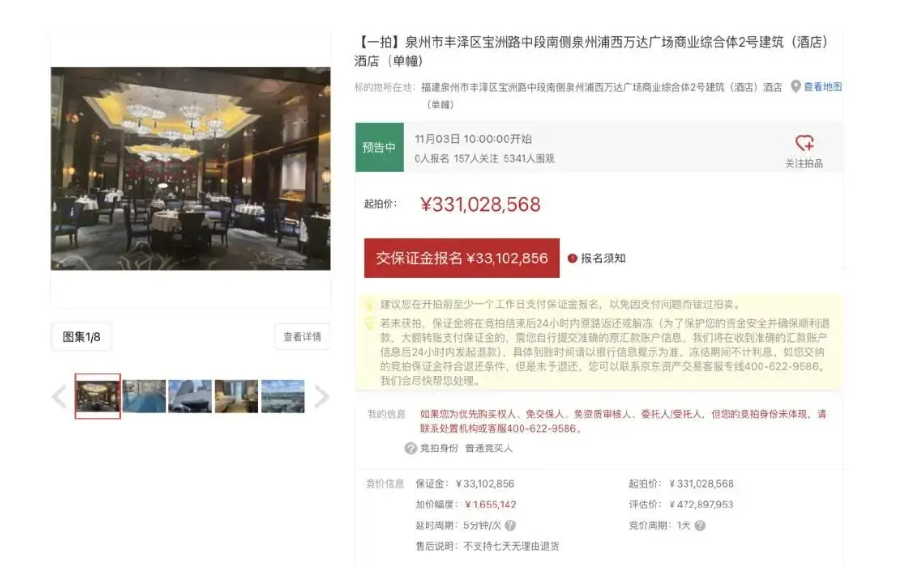Click the first lightbulb tip icon in the yellow notice
This screenshot has height=575, width=902.
[x=369, y=305]
